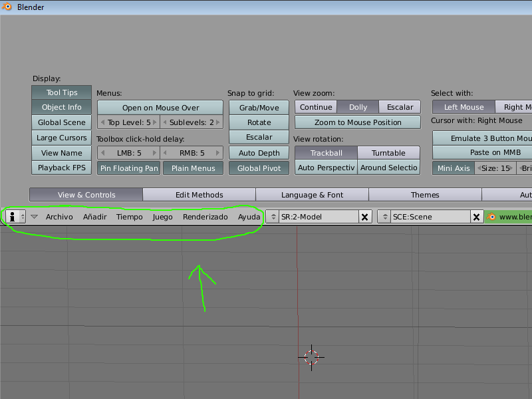
Task: Decrease LMB delay with left arrow
Action: 103,153
